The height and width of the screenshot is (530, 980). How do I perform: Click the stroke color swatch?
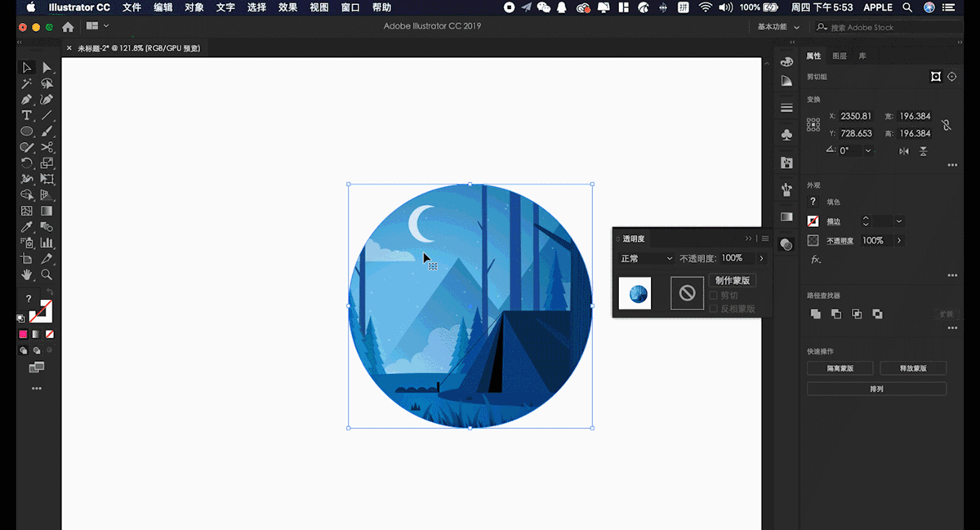(x=813, y=221)
